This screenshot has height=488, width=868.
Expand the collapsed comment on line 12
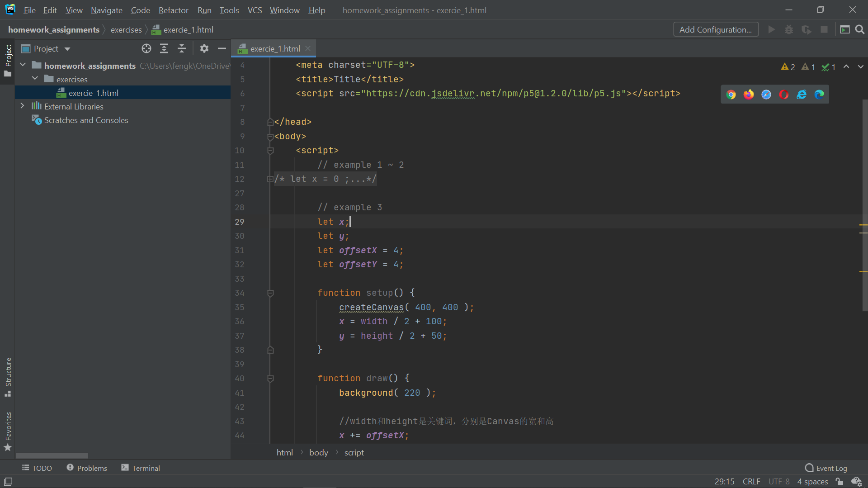coord(269,179)
